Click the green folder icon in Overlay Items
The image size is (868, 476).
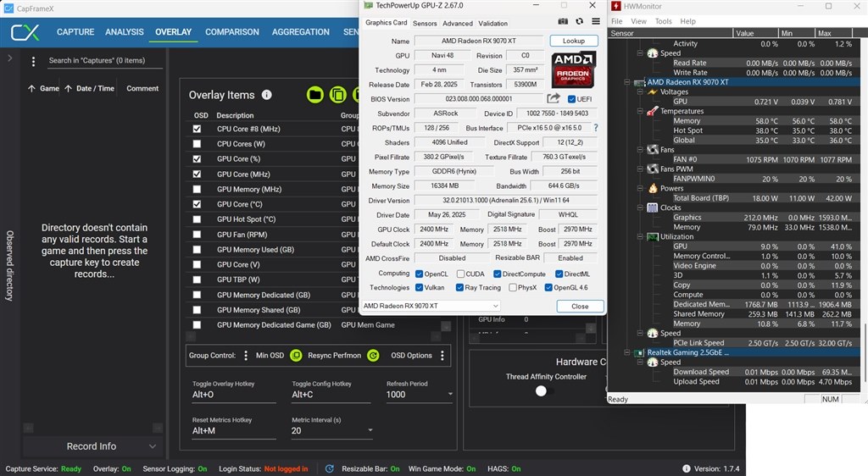315,95
